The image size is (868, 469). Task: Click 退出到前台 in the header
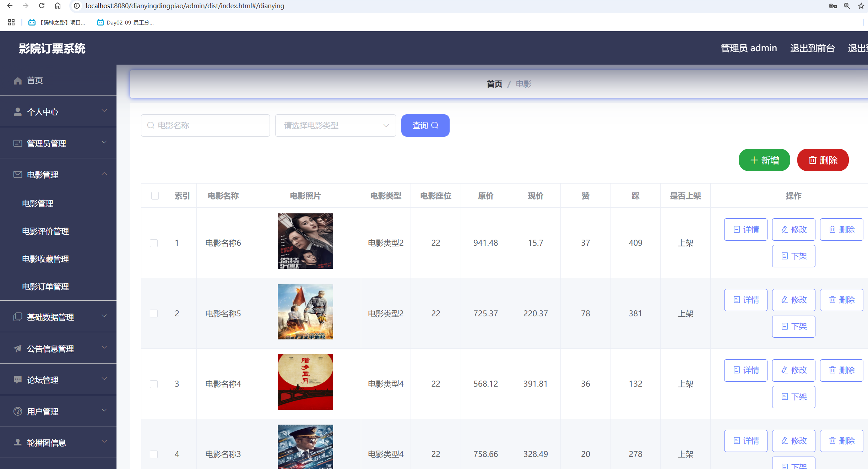812,48
